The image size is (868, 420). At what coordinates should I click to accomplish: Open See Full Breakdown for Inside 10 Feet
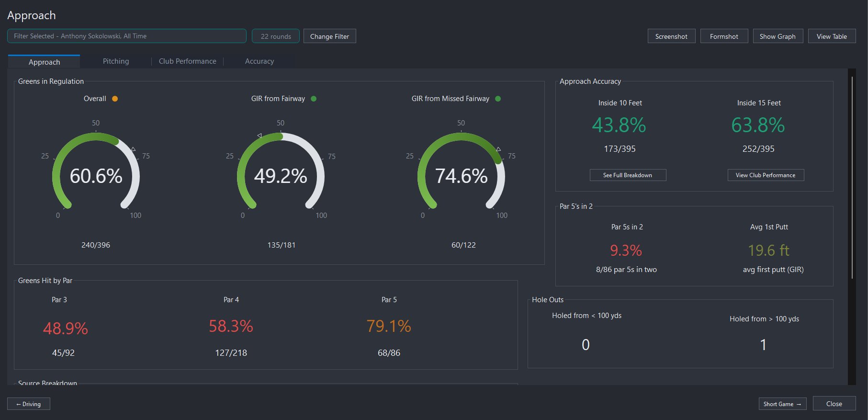click(628, 175)
